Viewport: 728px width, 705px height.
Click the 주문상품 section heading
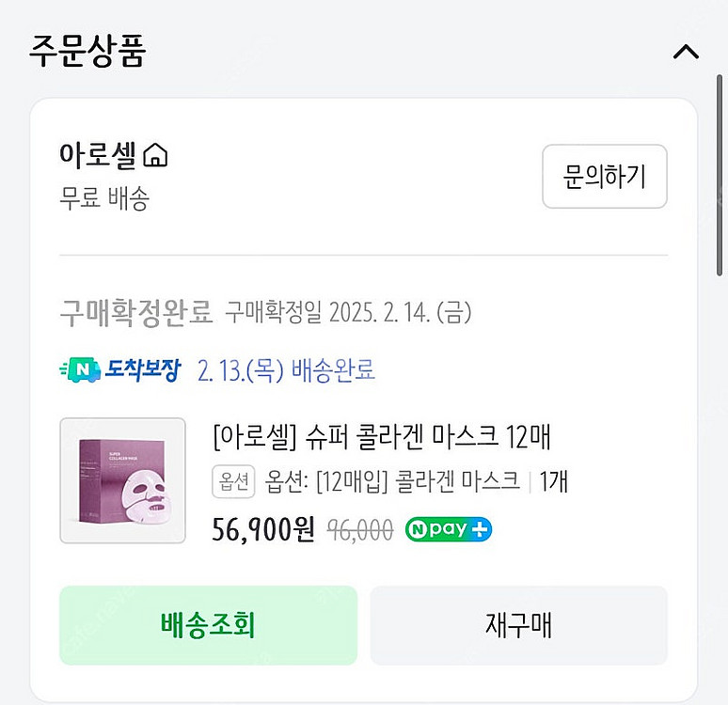coord(87,51)
